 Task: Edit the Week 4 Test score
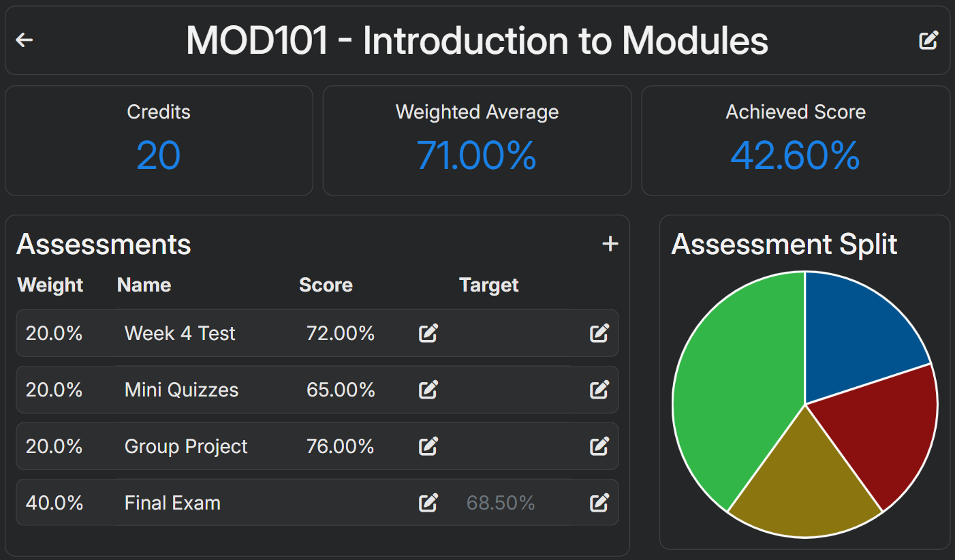[428, 333]
